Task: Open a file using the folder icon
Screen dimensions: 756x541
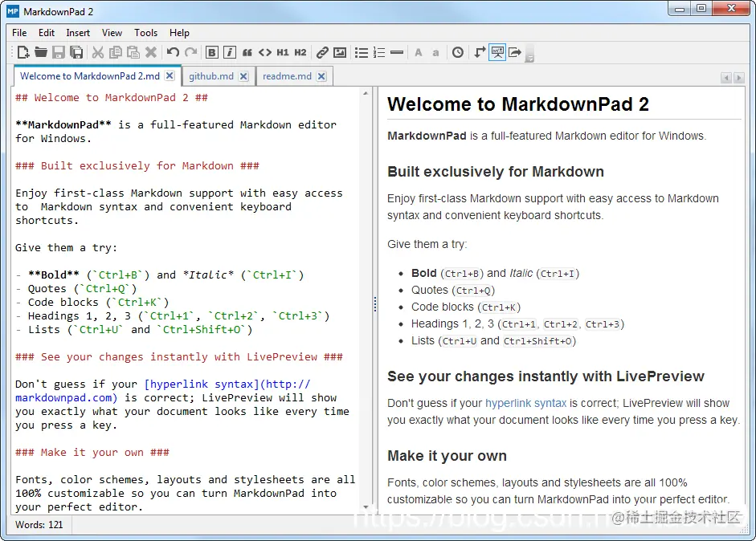Action: click(41, 52)
